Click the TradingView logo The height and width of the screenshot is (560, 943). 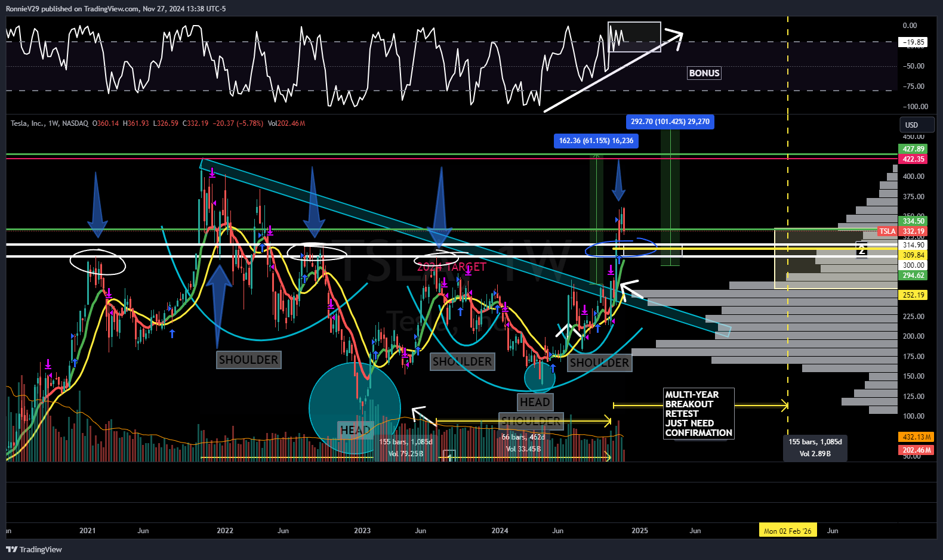pyautogui.click(x=34, y=549)
